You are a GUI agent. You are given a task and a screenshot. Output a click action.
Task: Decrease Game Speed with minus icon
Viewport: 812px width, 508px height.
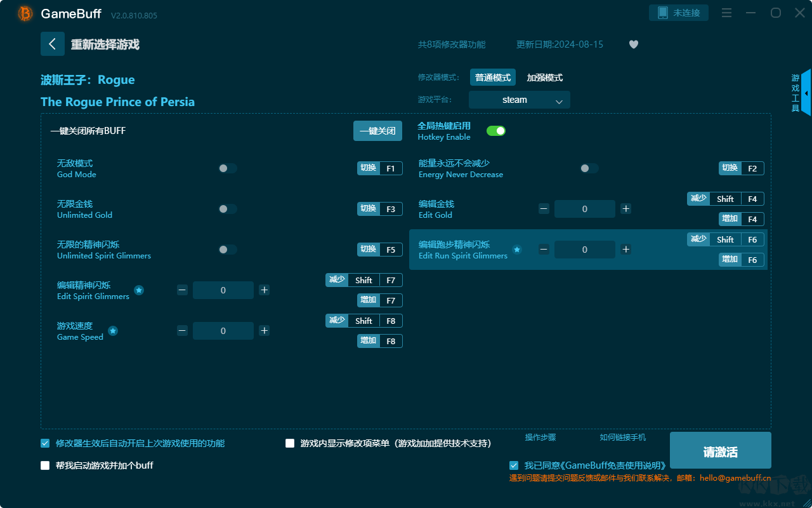(182, 330)
